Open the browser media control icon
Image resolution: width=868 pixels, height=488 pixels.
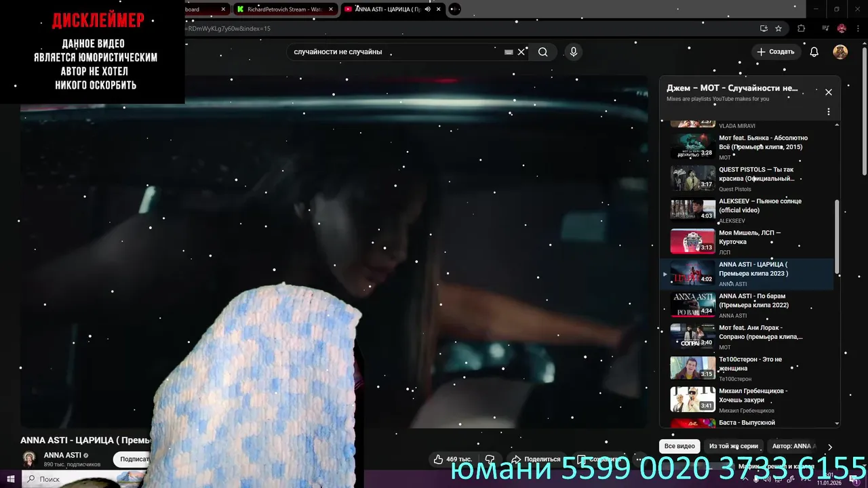coord(825,28)
